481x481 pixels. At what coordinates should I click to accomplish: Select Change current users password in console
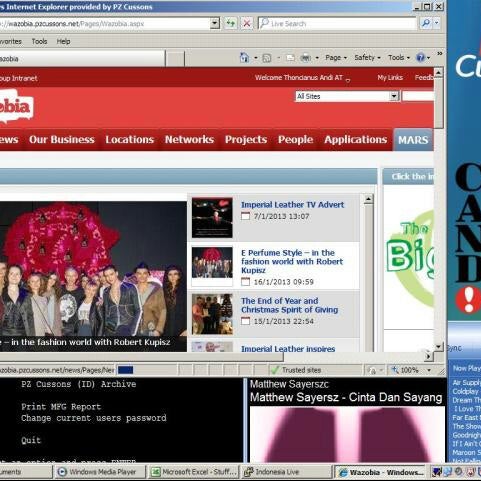tap(94, 418)
